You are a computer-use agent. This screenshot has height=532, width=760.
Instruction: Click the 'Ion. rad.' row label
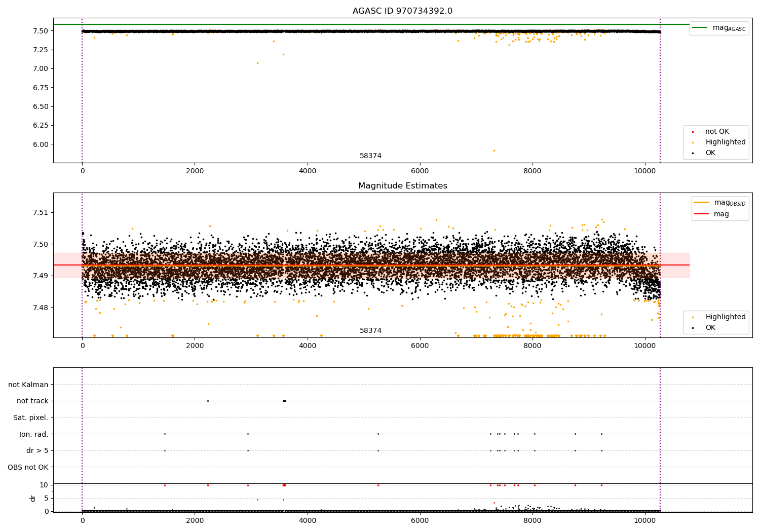point(33,434)
